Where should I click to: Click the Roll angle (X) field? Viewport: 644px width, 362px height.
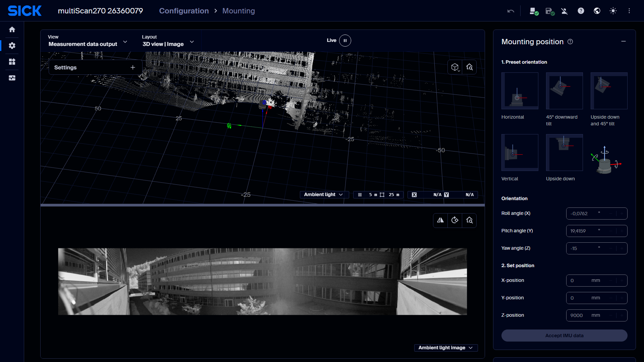[597, 214]
